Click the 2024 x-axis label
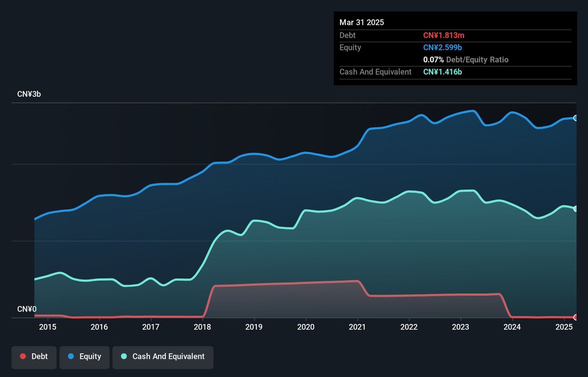588x377 pixels. 512,327
